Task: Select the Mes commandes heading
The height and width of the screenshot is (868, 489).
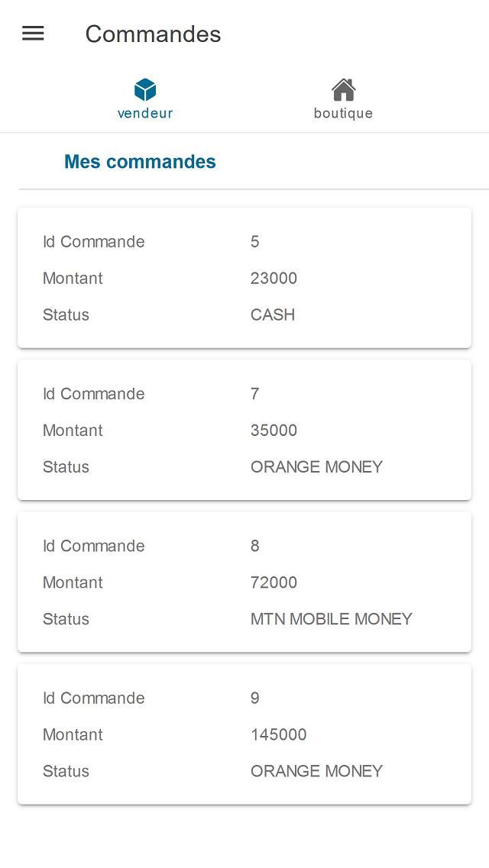Action: (x=140, y=162)
